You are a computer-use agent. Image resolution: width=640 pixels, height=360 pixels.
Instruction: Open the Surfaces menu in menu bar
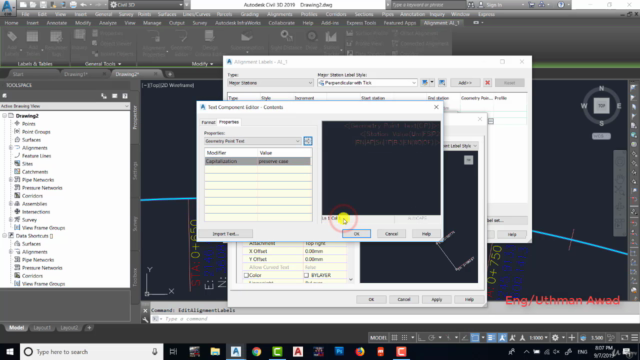167,14
